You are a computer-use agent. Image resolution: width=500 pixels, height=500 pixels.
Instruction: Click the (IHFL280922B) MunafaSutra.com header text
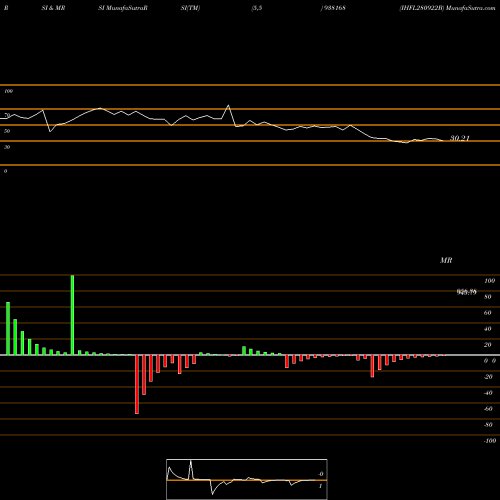click(447, 8)
